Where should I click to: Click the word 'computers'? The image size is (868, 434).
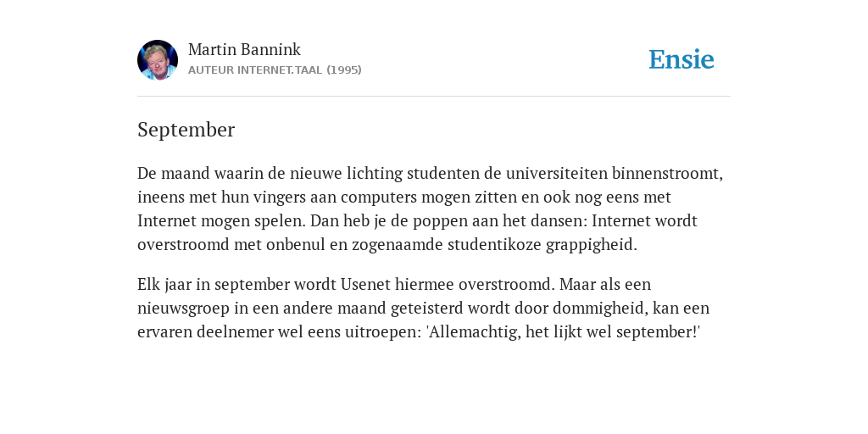379,198
